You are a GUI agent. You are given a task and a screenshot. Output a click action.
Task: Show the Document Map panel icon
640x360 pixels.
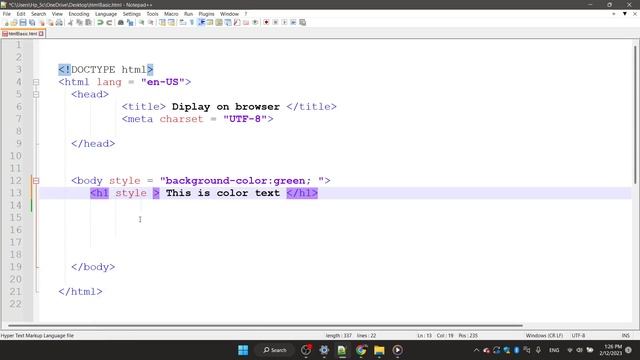219,22
